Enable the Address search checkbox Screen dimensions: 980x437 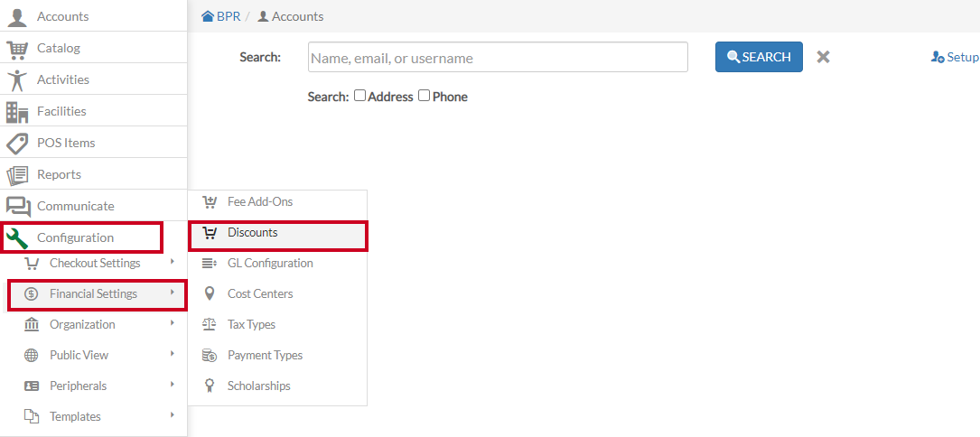click(359, 96)
